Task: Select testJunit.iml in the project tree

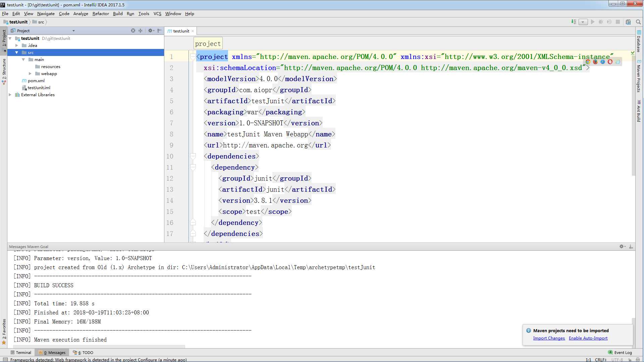Action: pos(36,87)
